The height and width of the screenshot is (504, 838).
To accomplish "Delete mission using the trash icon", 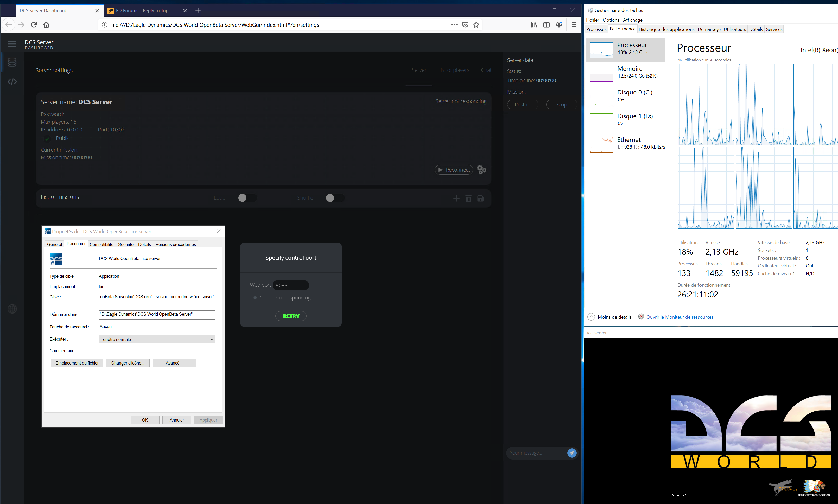I will coord(468,198).
